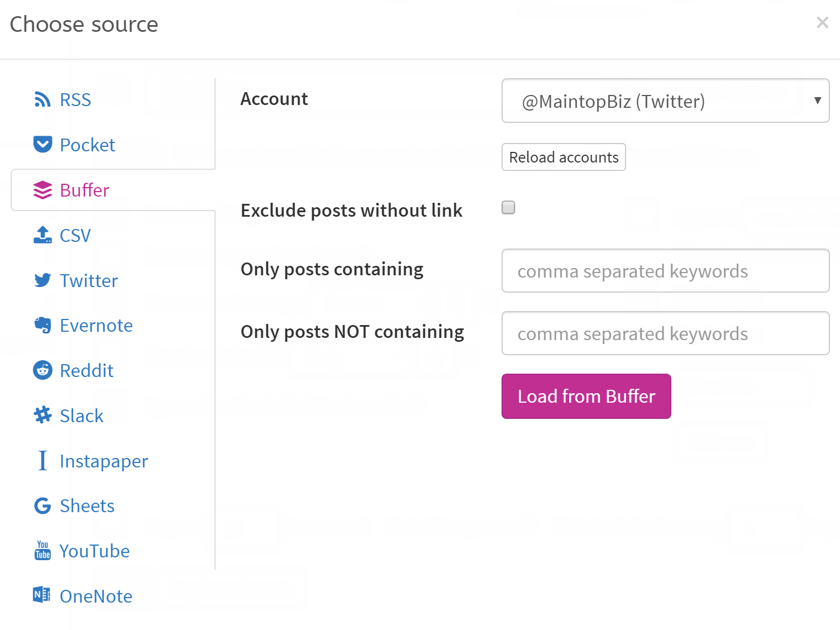The width and height of the screenshot is (840, 630).
Task: Open the Account dropdown showing @MaintopBiz
Action: 665,101
